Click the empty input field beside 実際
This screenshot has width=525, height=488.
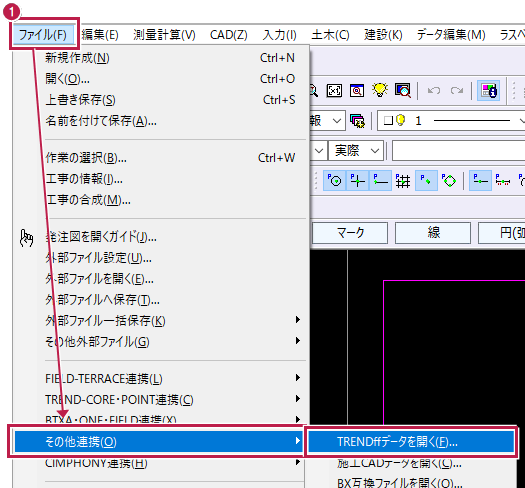[x=458, y=151]
